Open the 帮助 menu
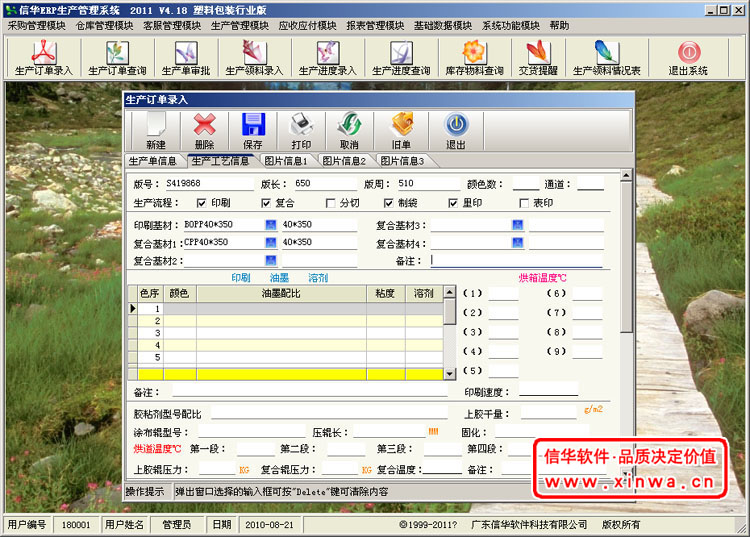The image size is (750, 537). tap(559, 25)
